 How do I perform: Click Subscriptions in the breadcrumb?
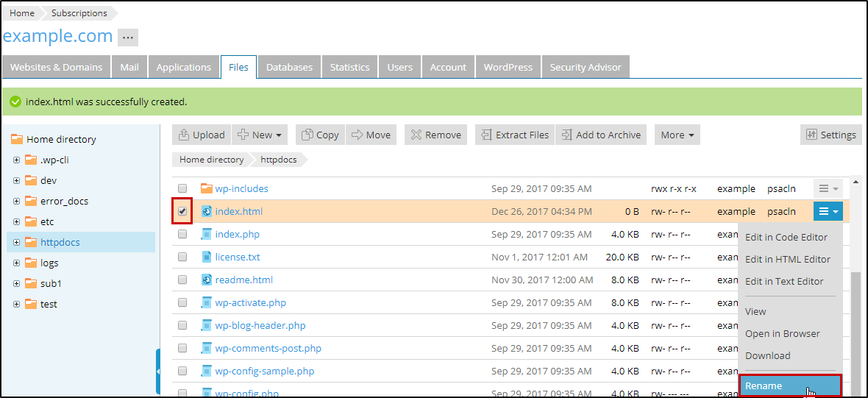(79, 13)
